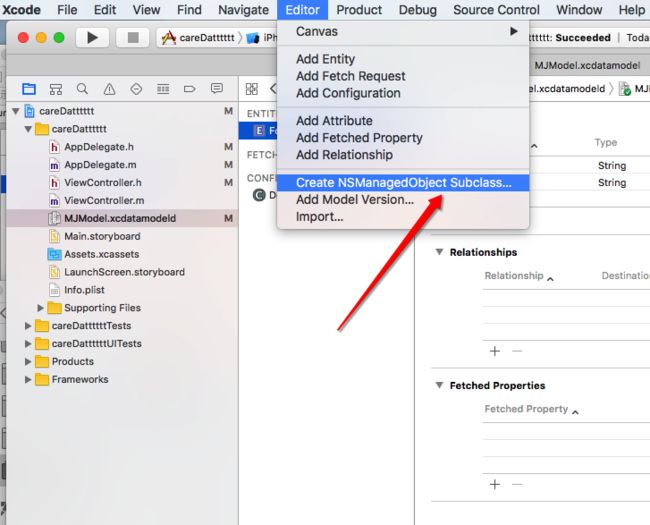Open the Edit menu
This screenshot has width=650, height=525.
[x=105, y=10]
